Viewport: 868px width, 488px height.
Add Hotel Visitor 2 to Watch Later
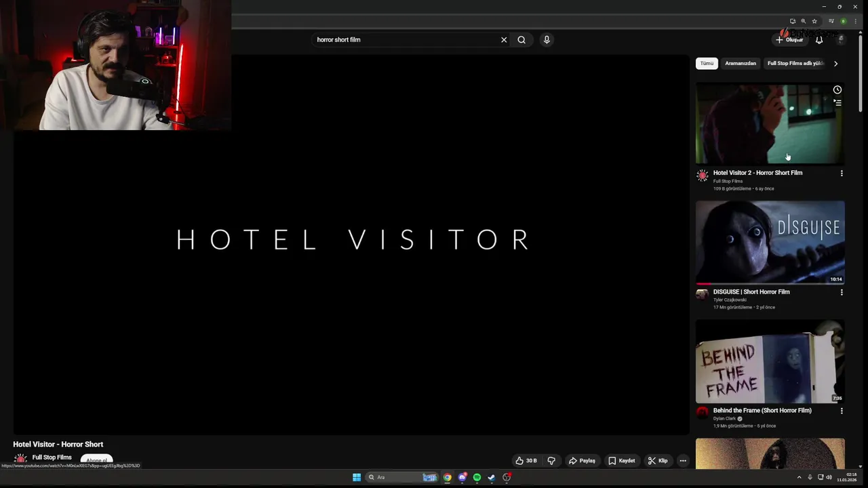[837, 90]
